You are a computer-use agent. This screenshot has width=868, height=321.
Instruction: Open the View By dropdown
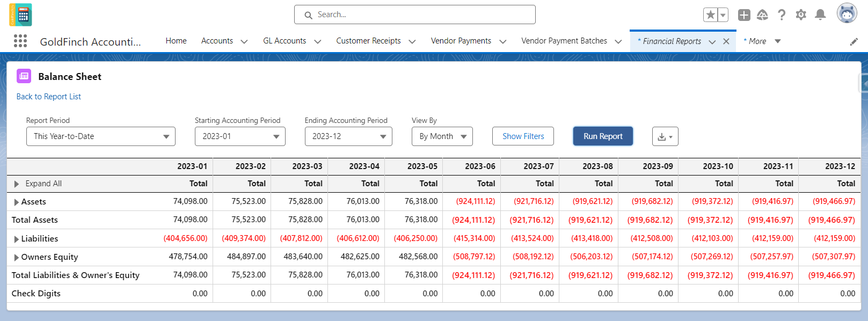point(442,136)
